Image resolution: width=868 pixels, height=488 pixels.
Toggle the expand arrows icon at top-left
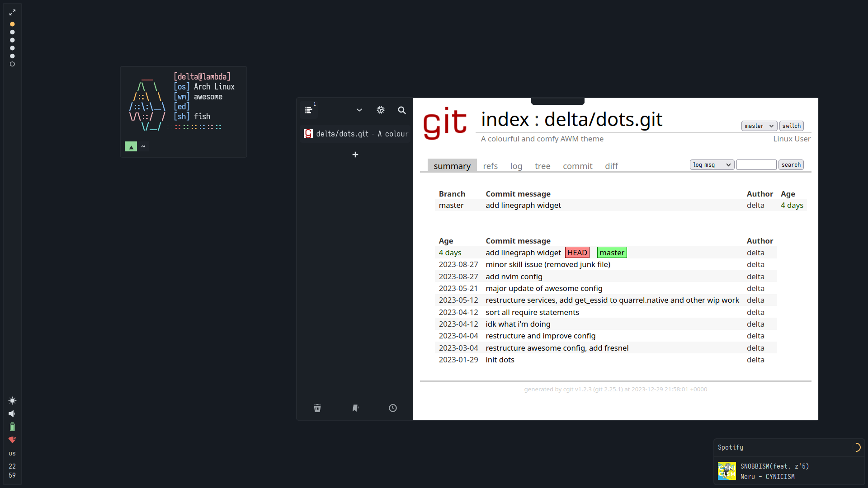(12, 13)
